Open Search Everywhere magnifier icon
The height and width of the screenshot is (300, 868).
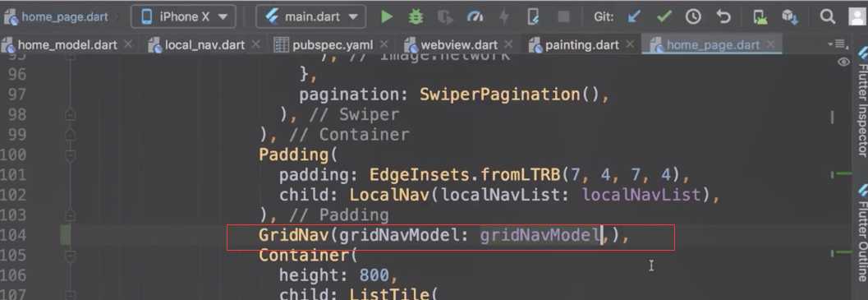click(x=828, y=16)
